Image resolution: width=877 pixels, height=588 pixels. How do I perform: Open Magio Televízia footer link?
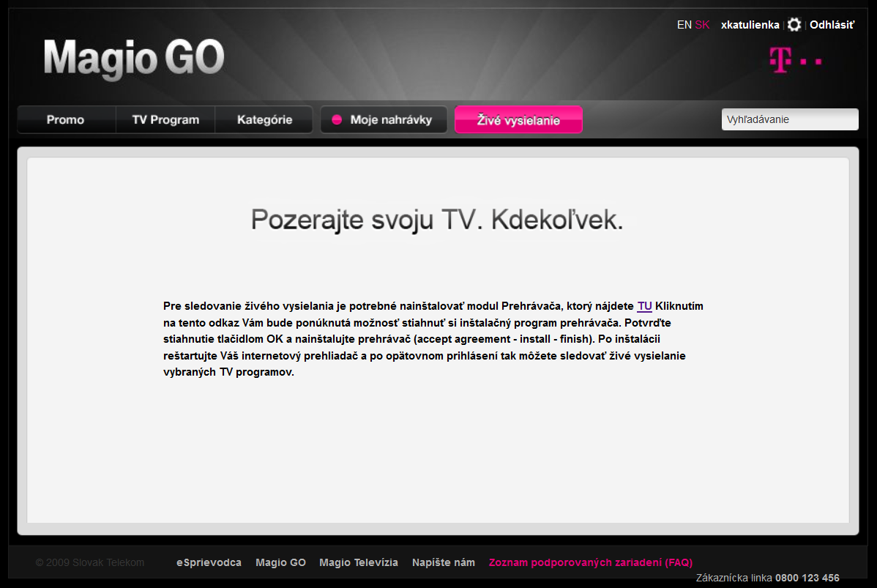point(359,562)
